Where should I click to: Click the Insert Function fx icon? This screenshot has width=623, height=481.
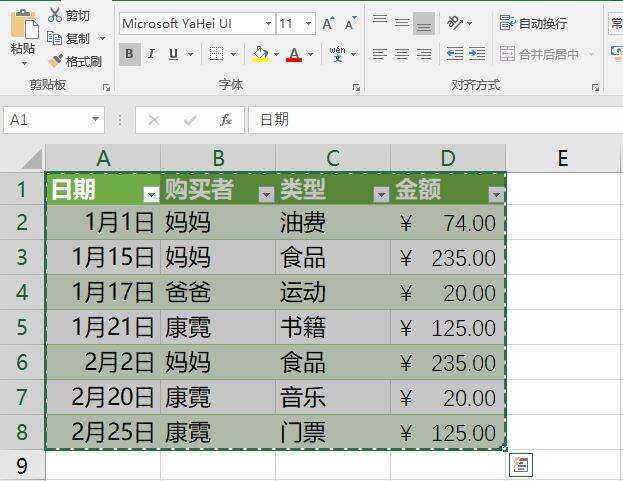(x=226, y=120)
